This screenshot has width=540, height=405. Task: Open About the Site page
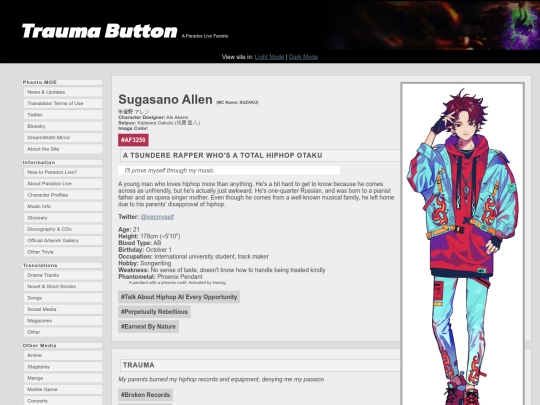[63, 149]
